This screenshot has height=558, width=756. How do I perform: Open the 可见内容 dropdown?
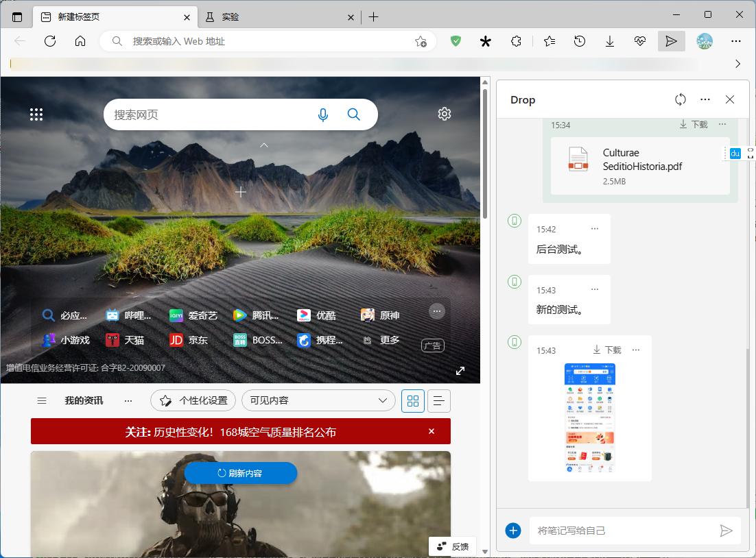(x=318, y=400)
